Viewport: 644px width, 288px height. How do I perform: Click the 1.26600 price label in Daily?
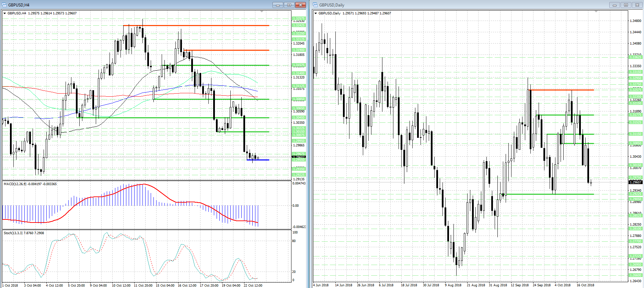click(635, 275)
